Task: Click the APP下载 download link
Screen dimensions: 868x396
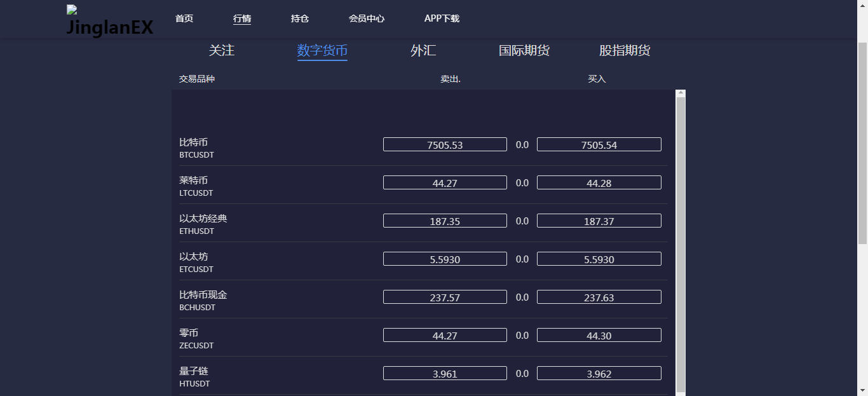Action: click(442, 18)
